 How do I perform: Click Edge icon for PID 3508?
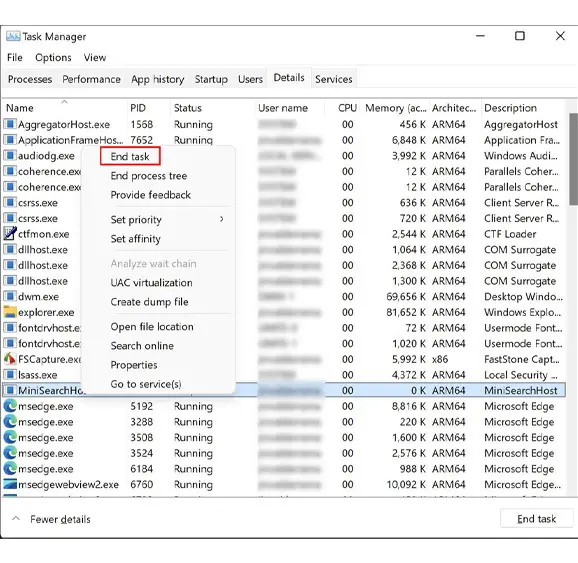point(10,437)
